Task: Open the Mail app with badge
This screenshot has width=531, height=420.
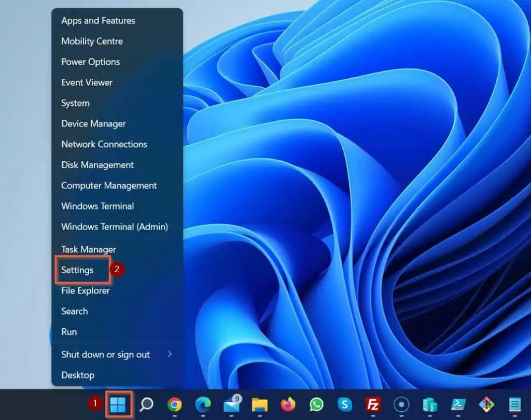Action: tap(232, 403)
